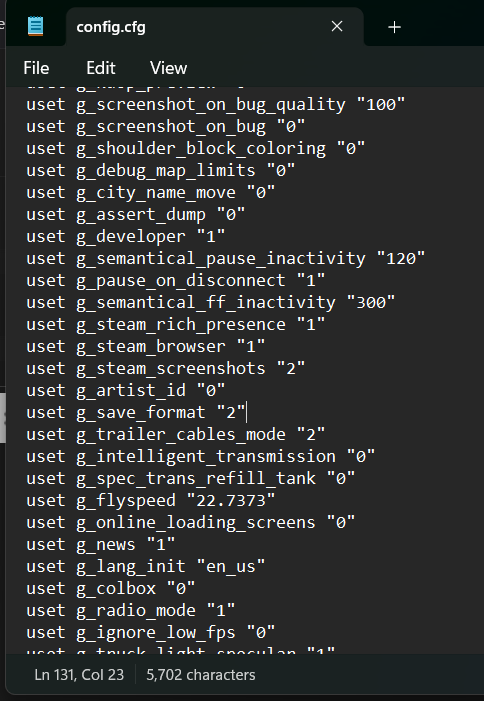Viewport: 484px width, 701px height.
Task: Open the File menu
Action: pos(36,68)
